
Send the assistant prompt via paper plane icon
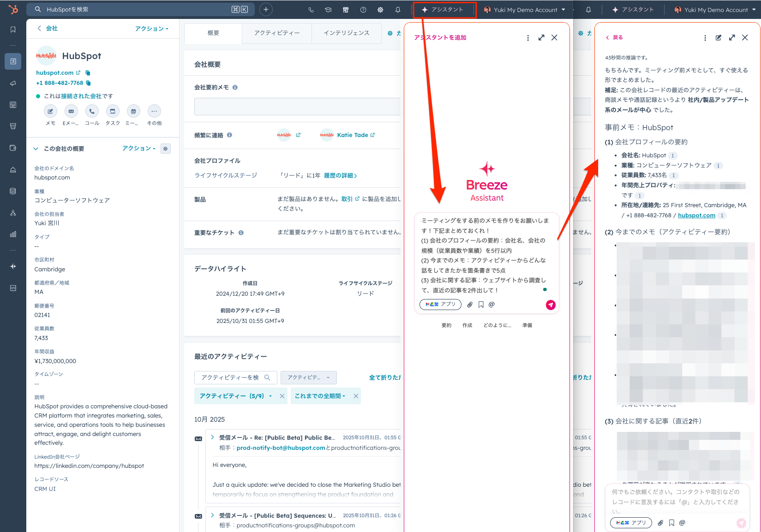click(x=551, y=305)
